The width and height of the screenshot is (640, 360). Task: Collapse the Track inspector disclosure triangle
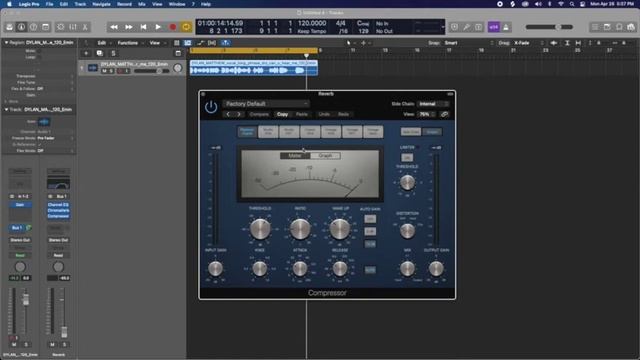click(6, 109)
